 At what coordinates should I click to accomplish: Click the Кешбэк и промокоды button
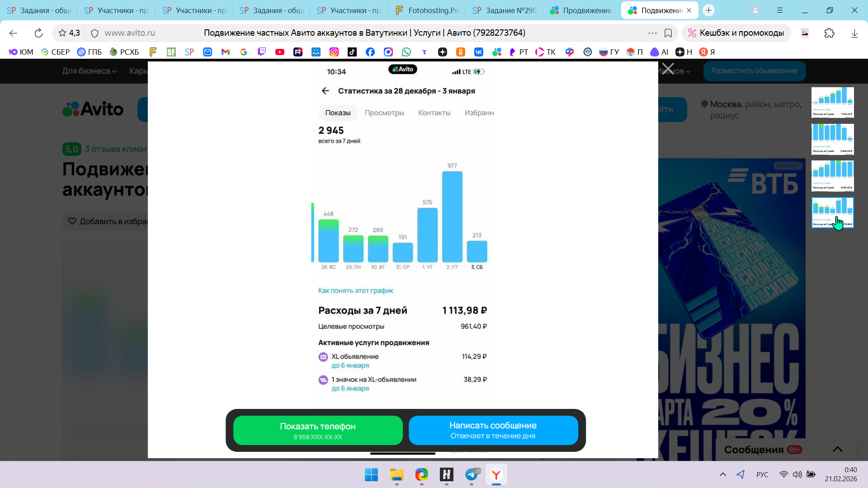pyautogui.click(x=736, y=33)
